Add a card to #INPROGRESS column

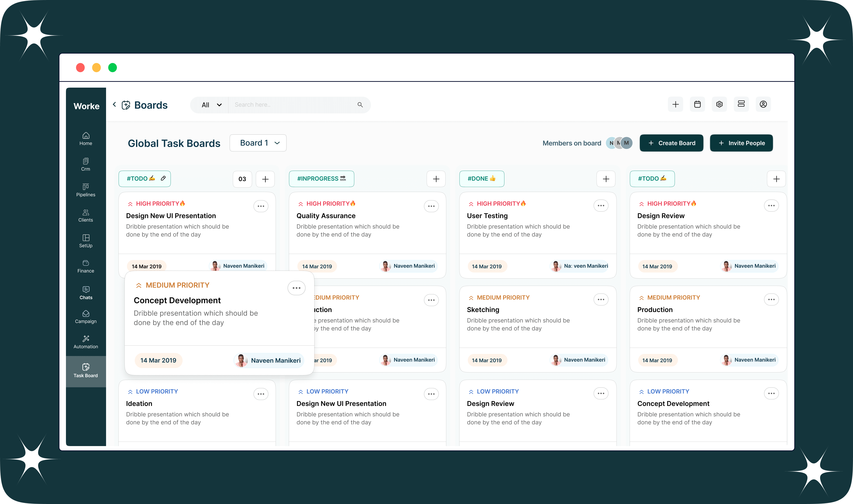point(436,179)
